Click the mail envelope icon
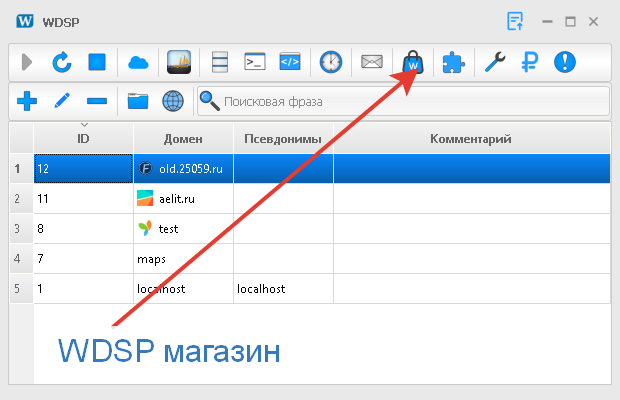 click(372, 62)
